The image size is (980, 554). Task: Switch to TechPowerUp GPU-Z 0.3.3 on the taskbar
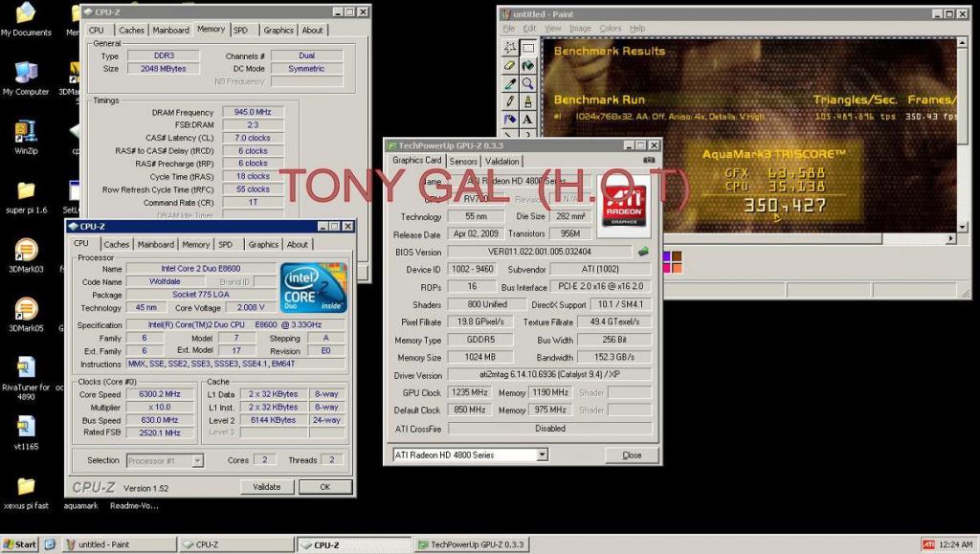(x=472, y=544)
